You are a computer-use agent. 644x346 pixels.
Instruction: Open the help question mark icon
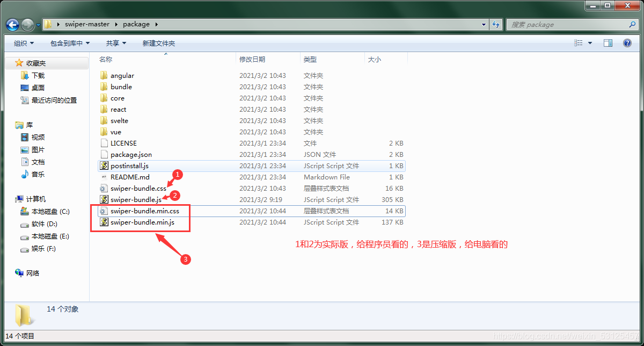(627, 43)
